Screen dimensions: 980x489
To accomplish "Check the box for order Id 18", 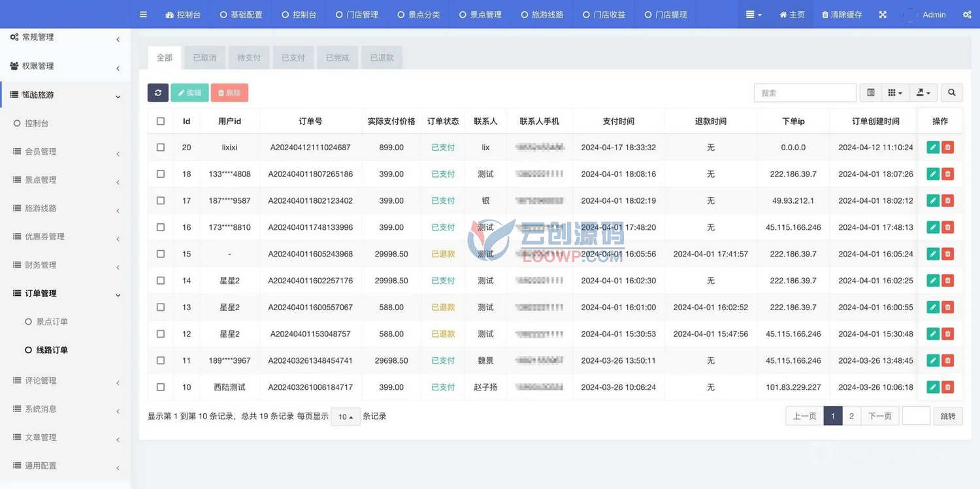I will (161, 174).
